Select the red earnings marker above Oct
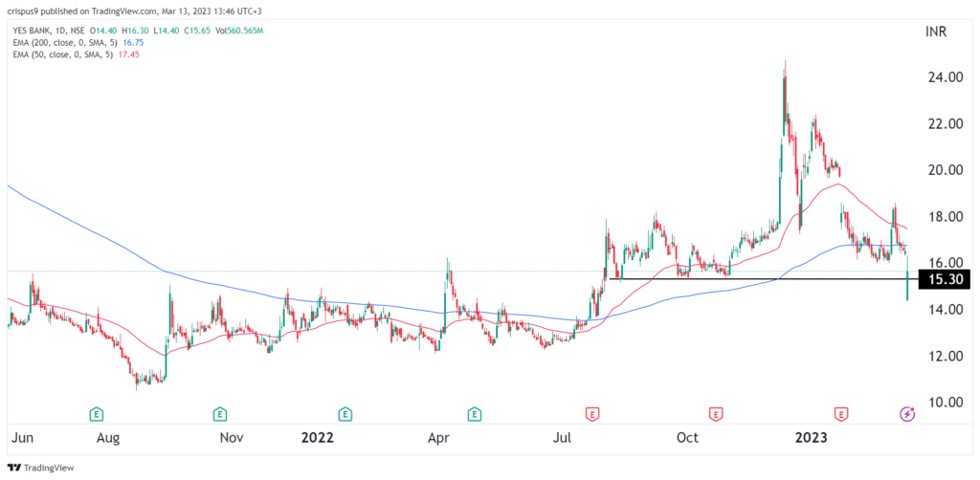Viewport: 980px width, 480px height. (716, 413)
